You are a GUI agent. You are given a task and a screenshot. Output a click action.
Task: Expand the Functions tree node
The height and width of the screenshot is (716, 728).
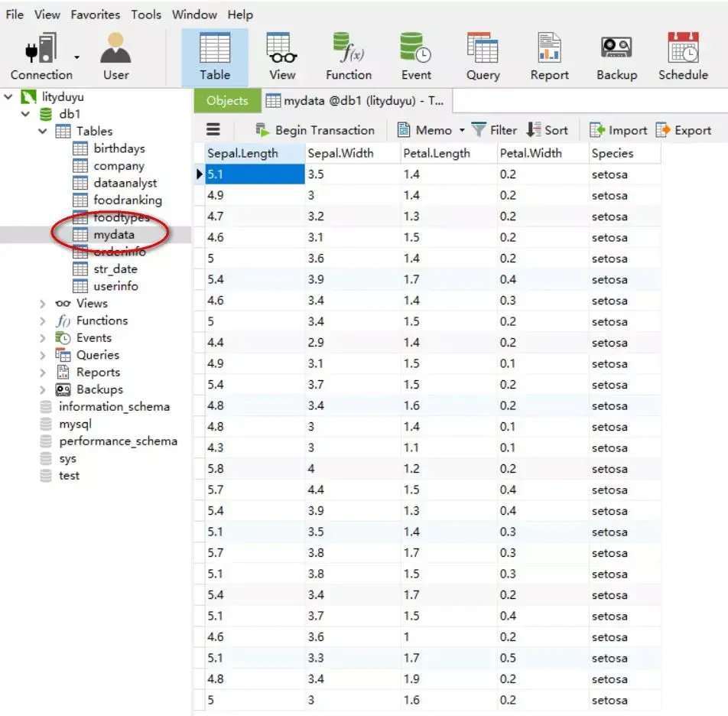[x=43, y=321]
